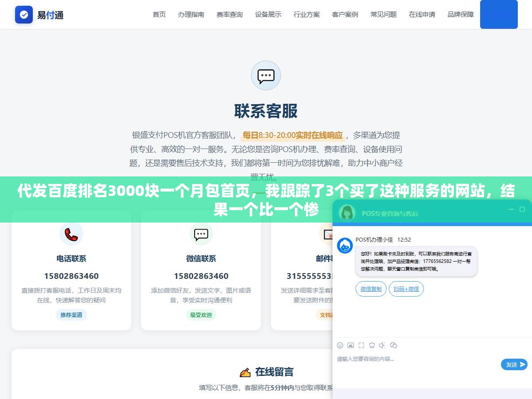Screen dimensions: 532x399
Task: Click the chat message bubble text
Action: [416, 262]
